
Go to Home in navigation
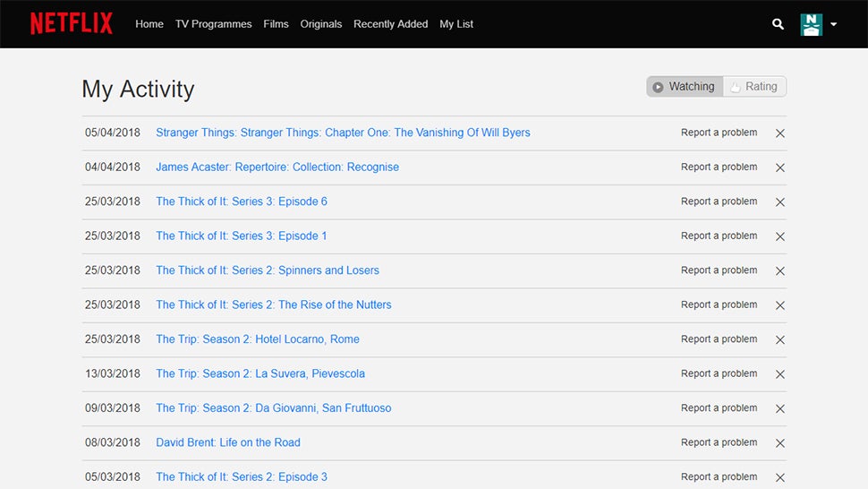click(149, 24)
